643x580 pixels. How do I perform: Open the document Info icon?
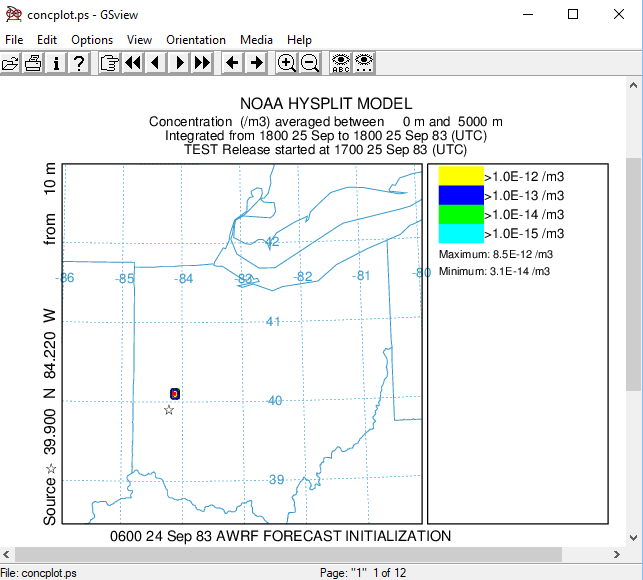click(x=56, y=63)
